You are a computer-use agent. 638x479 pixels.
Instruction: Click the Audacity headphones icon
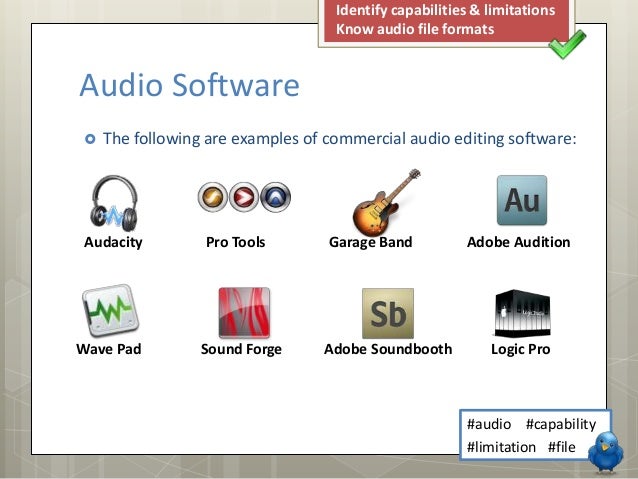pos(114,203)
